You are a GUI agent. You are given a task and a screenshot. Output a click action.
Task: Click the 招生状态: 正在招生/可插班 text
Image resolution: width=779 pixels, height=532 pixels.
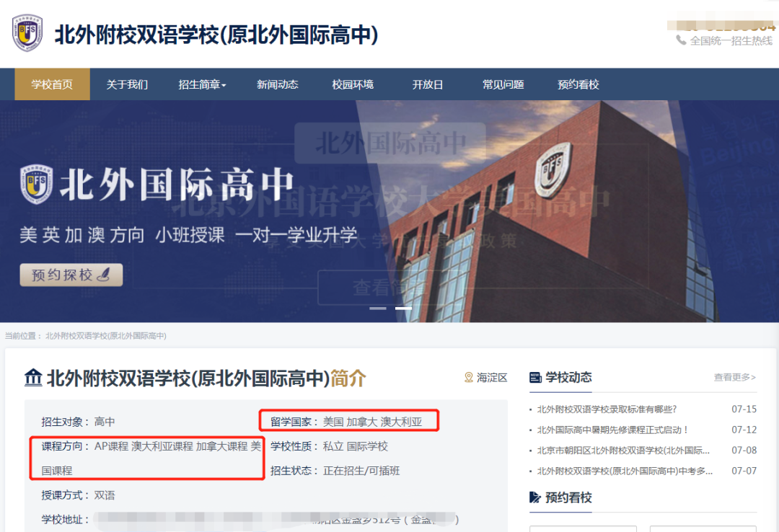click(335, 471)
